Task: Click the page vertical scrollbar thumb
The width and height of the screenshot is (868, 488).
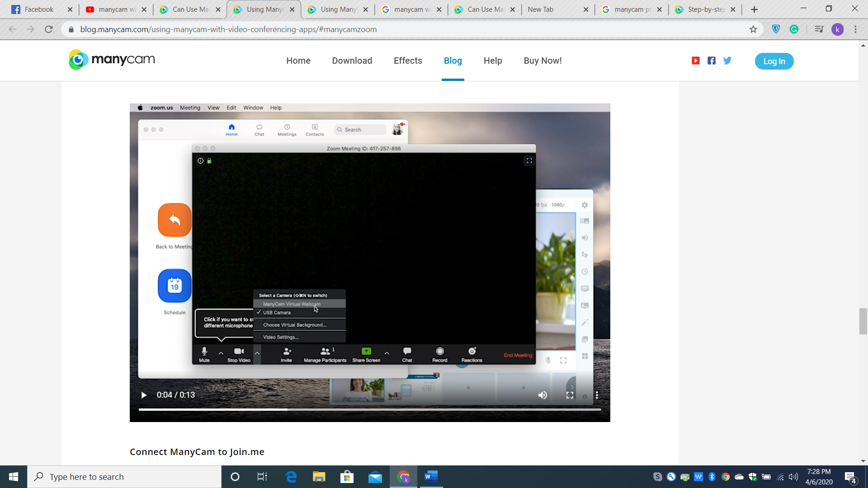Action: (863, 321)
